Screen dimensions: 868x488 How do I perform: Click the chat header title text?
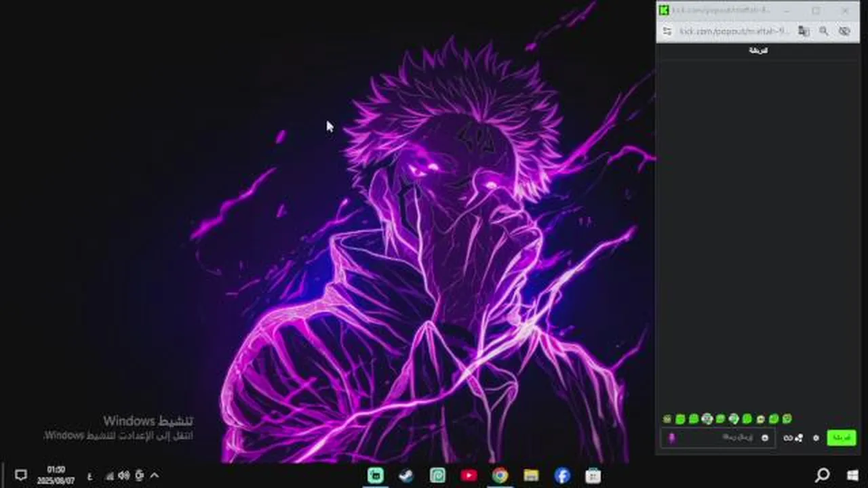[758, 51]
